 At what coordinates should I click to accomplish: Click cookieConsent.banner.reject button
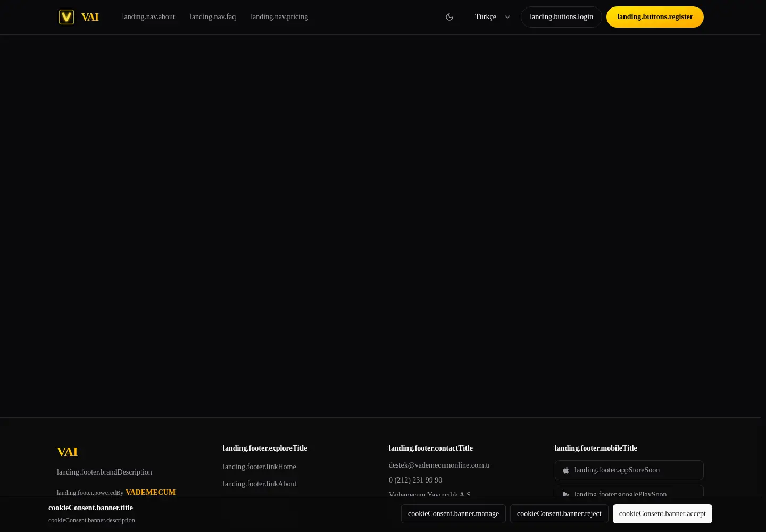pos(559,514)
